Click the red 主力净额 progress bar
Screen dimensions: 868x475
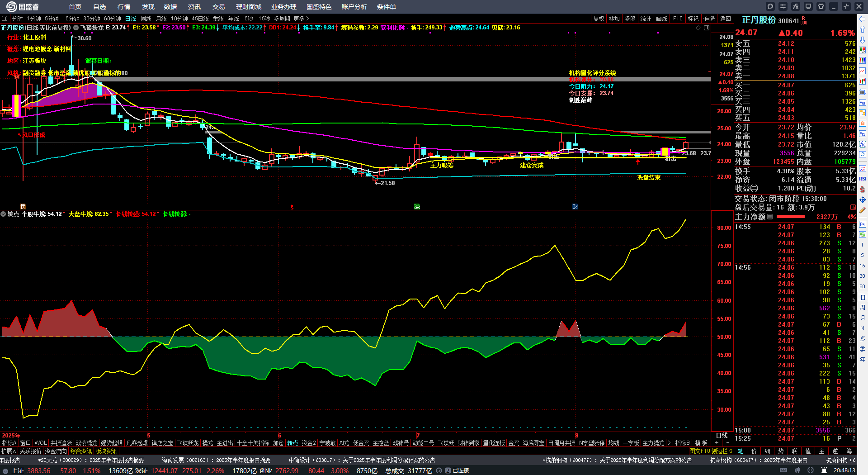tap(790, 217)
